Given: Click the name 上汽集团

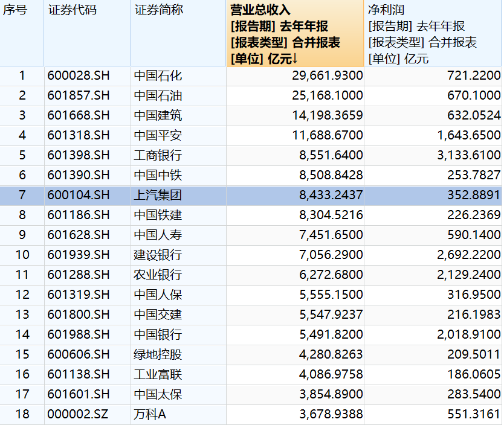Looking at the screenshot, I should [x=158, y=195].
